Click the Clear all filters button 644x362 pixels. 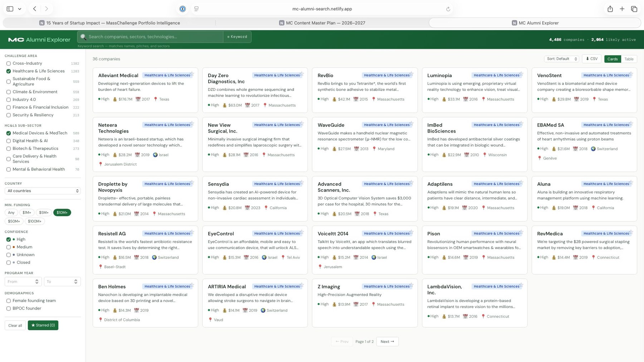click(x=15, y=326)
